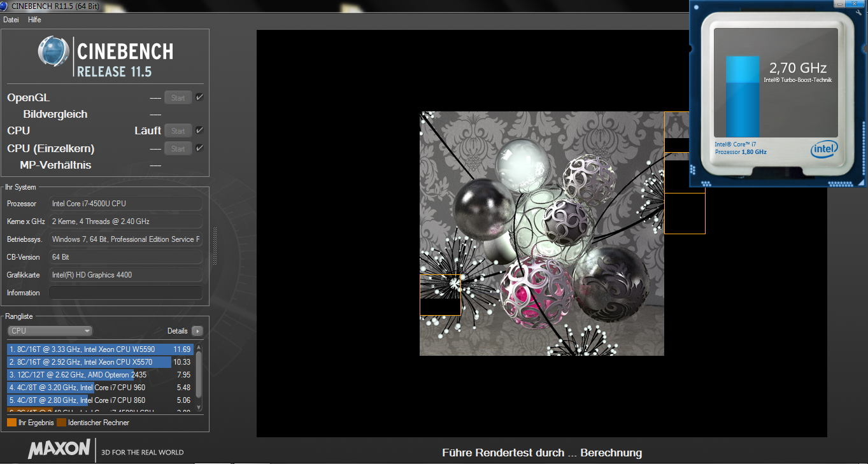This screenshot has height=464, width=868.
Task: Open the CPU ranking dropdown
Action: [x=50, y=331]
